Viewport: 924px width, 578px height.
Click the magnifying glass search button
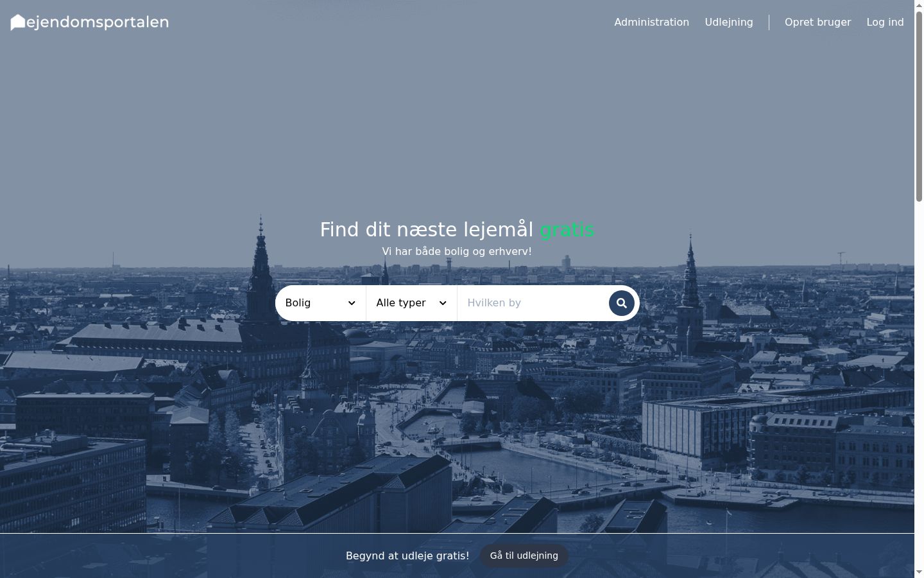[621, 303]
